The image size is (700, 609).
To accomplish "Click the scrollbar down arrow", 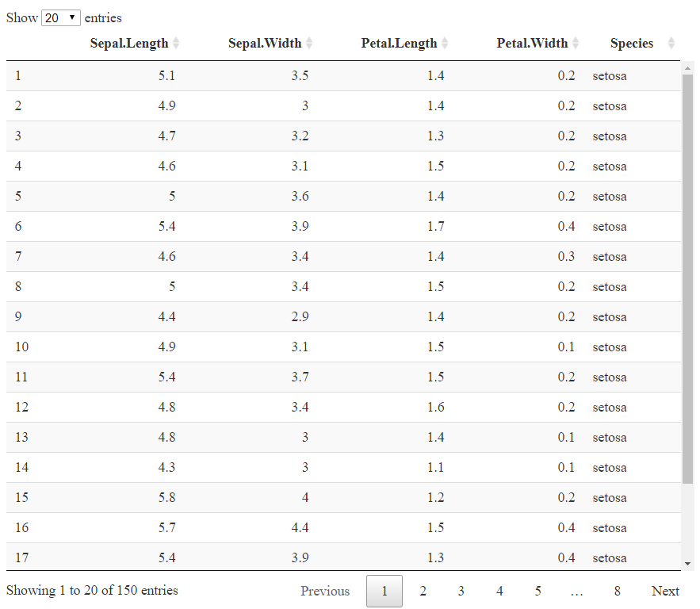I will (x=687, y=564).
